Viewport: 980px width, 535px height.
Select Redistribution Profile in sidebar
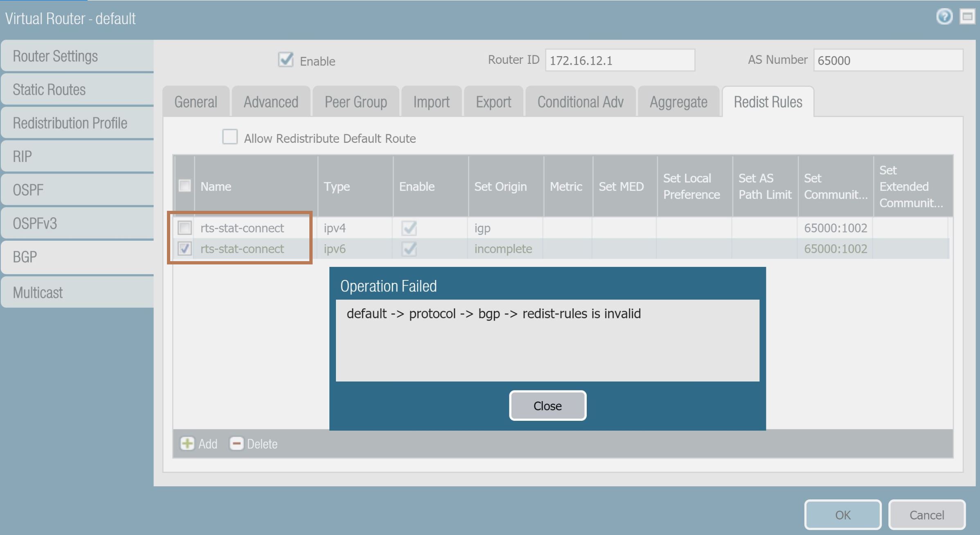70,123
